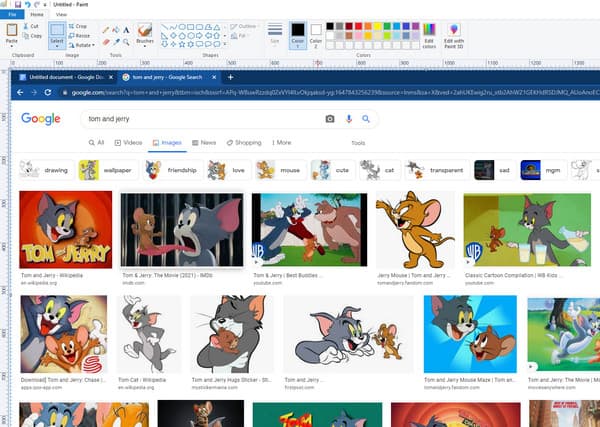Select the Line shape
The height and width of the screenshot is (427, 600).
(165, 27)
